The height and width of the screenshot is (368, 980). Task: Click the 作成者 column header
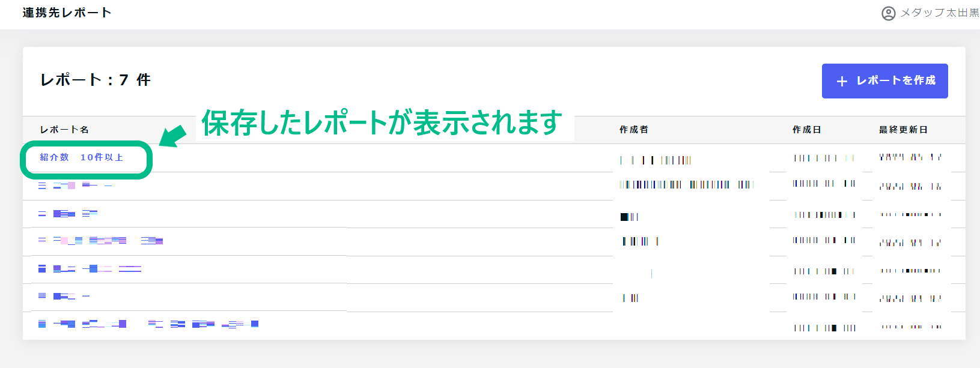[x=634, y=130]
